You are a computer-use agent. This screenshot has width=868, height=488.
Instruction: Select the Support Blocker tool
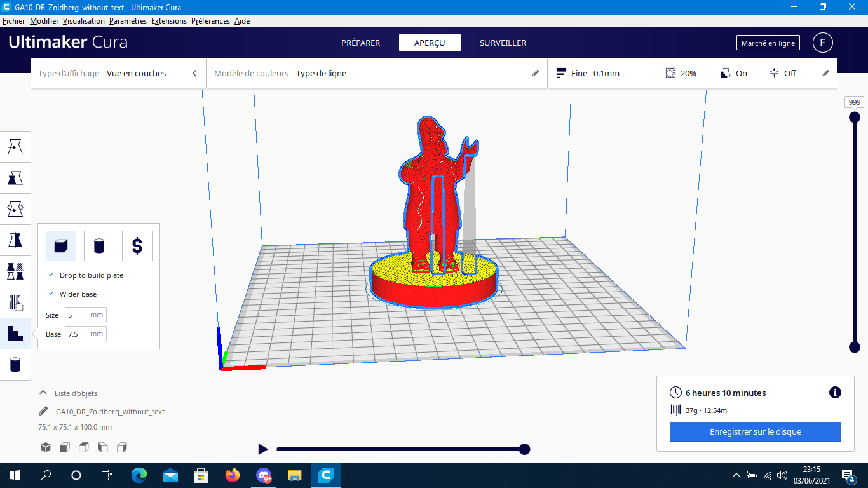coord(15,302)
